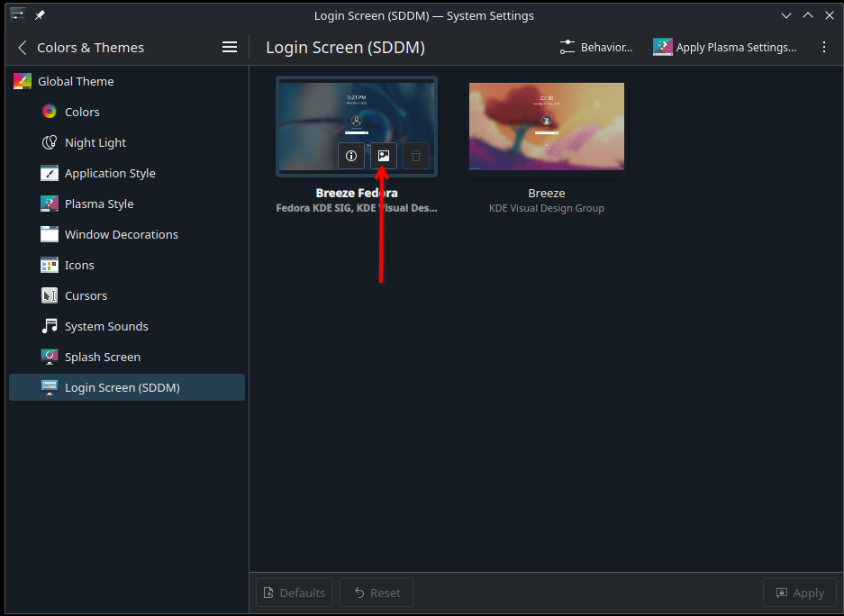The image size is (844, 616).
Task: Click the Cursors pointer icon
Action: tap(50, 296)
